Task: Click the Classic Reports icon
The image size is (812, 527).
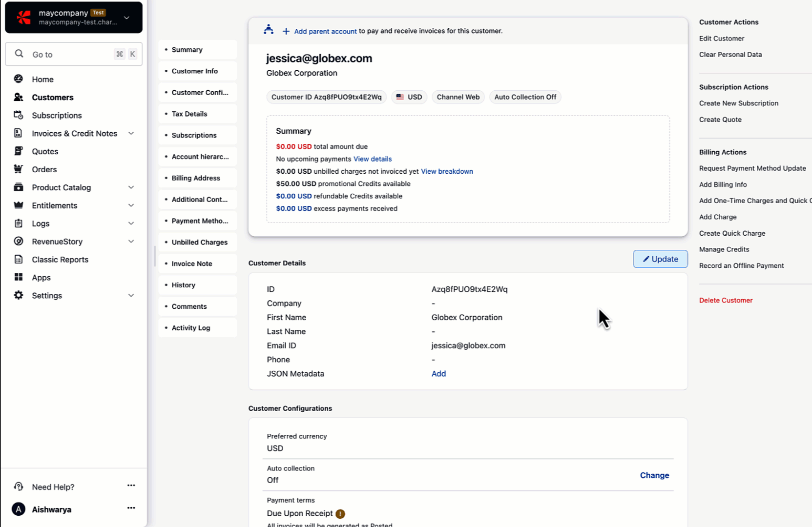Action: coord(19,260)
